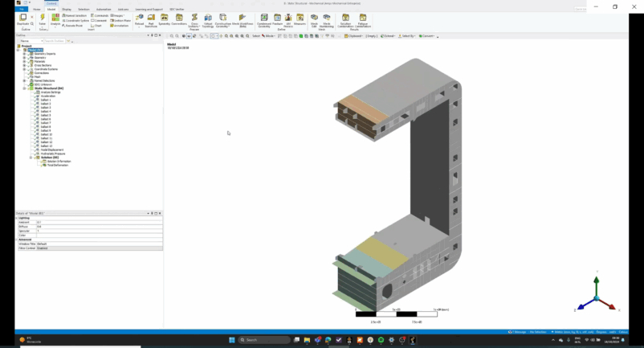Select Total Deformation result in the outline

[x=58, y=166]
